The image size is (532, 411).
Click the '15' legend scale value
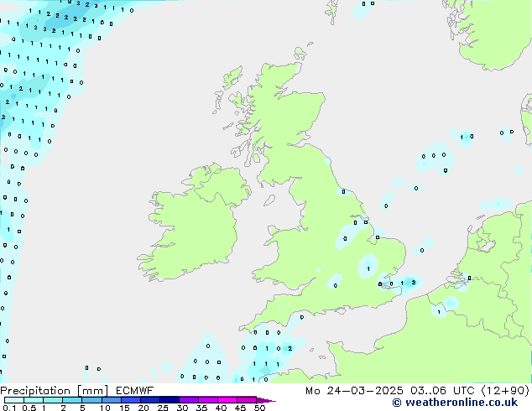coord(124,408)
